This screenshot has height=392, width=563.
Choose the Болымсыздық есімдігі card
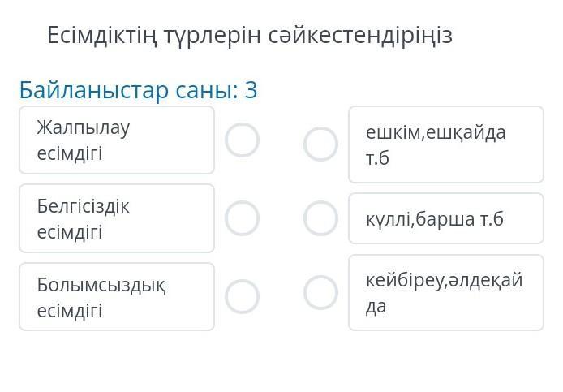tap(117, 297)
